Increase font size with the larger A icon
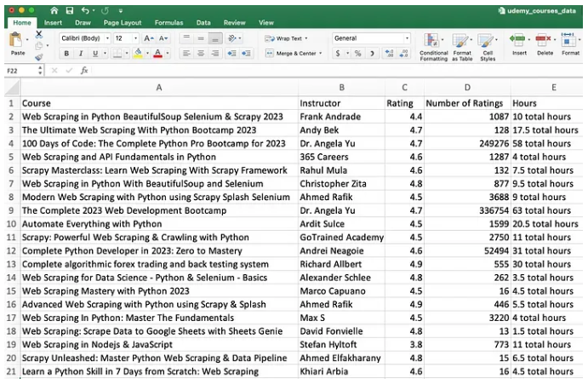The height and width of the screenshot is (390, 588). coord(148,38)
